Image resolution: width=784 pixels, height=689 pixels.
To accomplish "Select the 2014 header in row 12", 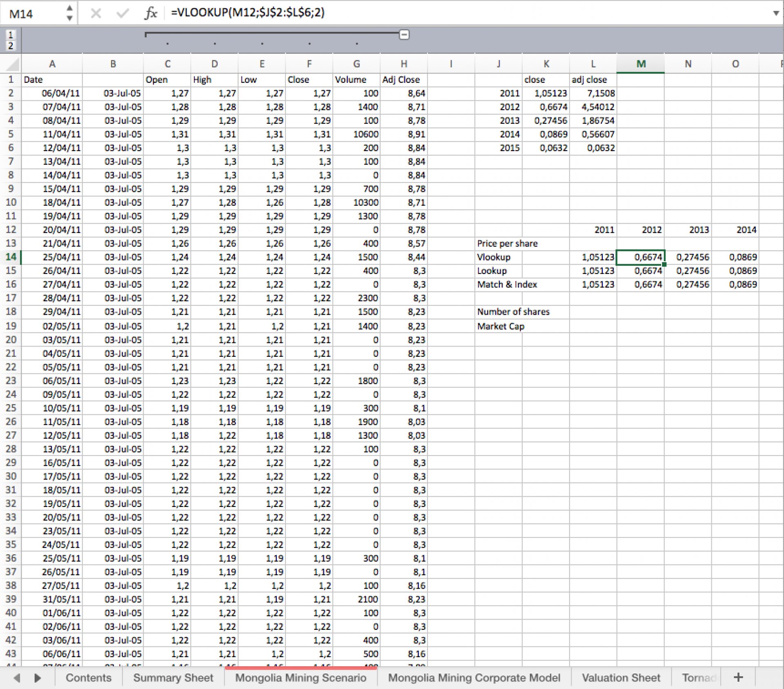I will 735,230.
